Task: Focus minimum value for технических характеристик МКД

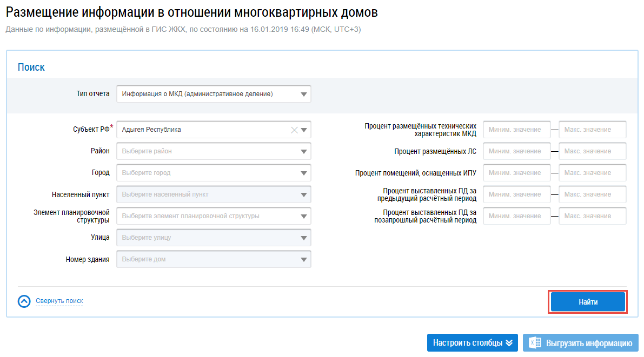Action: pyautogui.click(x=516, y=130)
